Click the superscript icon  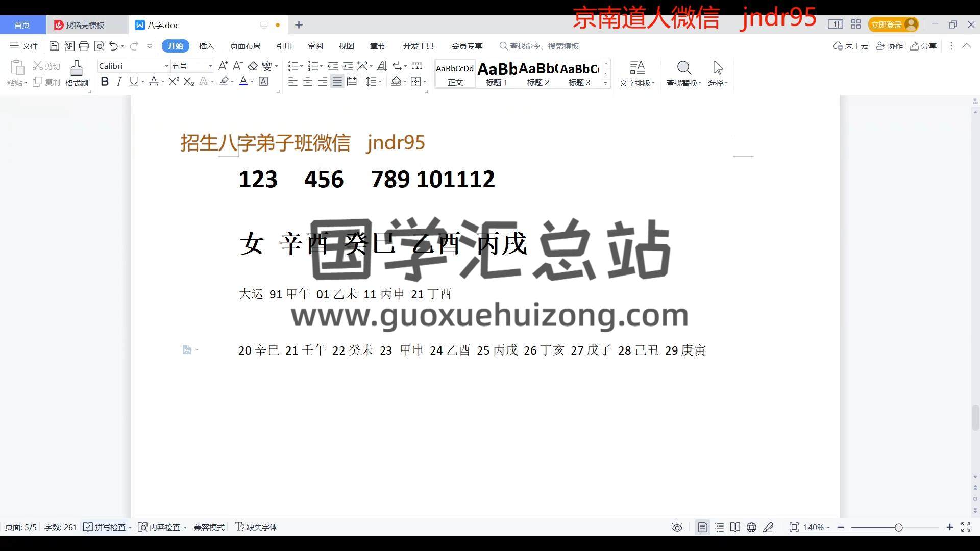click(x=174, y=82)
